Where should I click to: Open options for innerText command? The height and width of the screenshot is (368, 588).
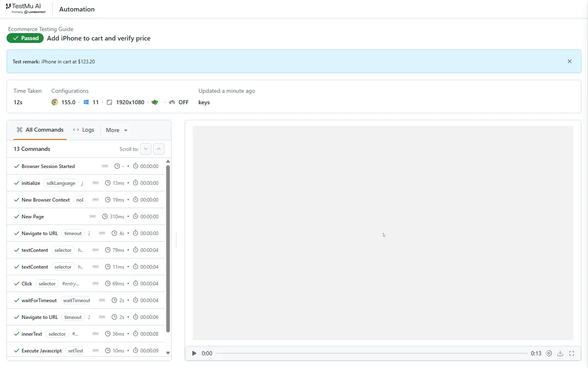click(96, 334)
